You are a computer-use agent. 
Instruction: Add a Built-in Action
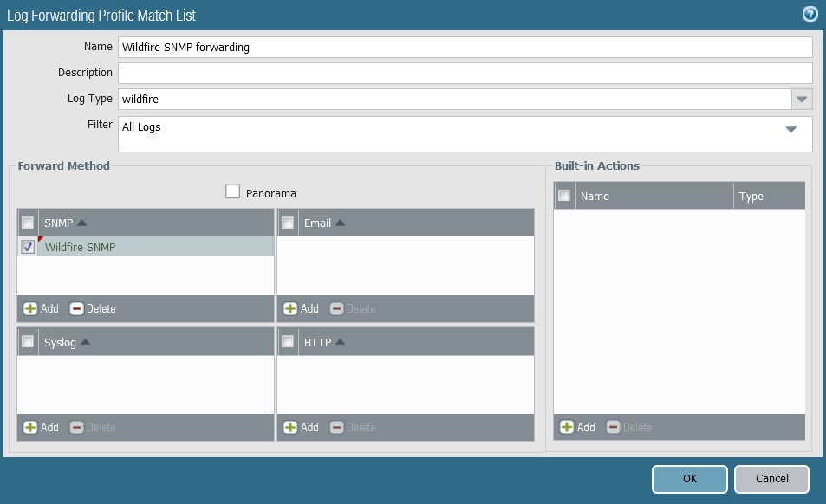coord(579,427)
